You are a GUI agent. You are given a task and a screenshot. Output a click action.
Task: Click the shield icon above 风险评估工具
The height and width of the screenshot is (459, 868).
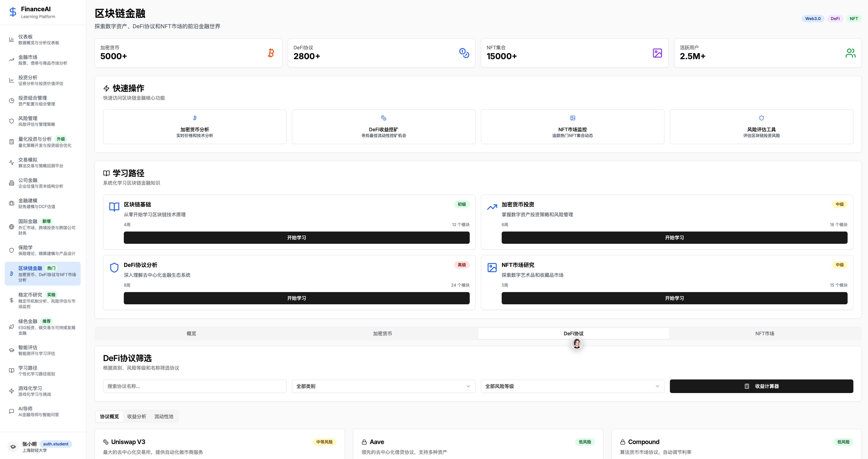tap(761, 118)
